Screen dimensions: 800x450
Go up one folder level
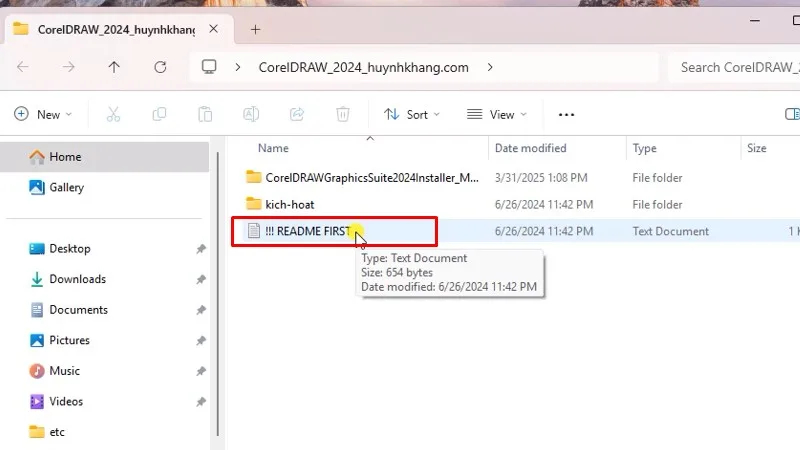point(114,67)
